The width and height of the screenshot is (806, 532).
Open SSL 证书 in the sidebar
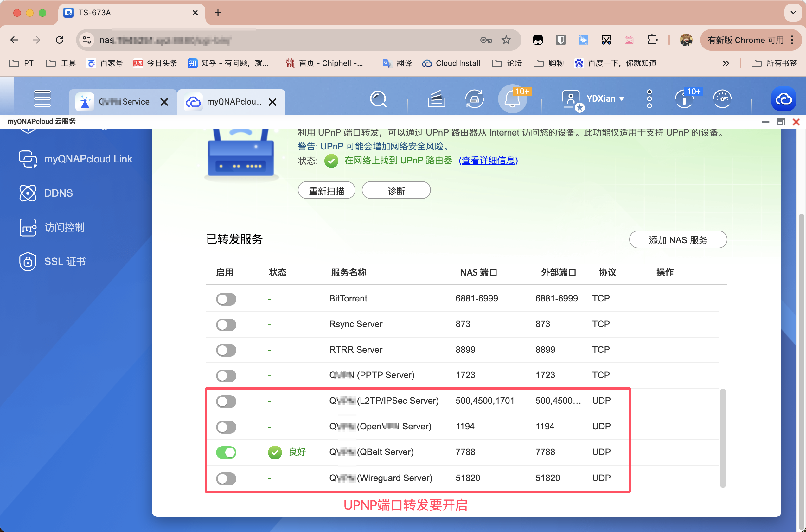pyautogui.click(x=53, y=262)
